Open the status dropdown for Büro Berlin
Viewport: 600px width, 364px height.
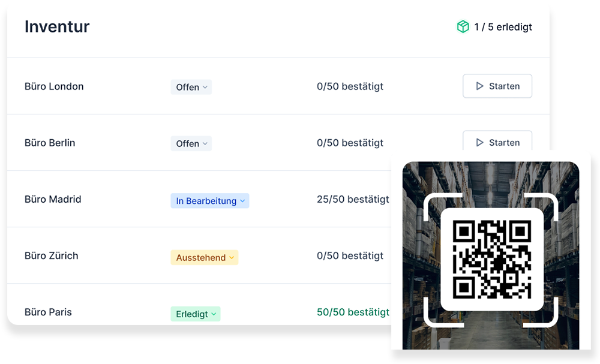click(x=191, y=143)
